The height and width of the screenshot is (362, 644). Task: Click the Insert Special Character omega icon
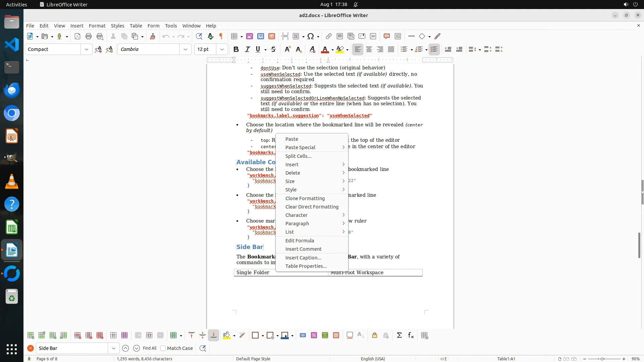pyautogui.click(x=311, y=36)
